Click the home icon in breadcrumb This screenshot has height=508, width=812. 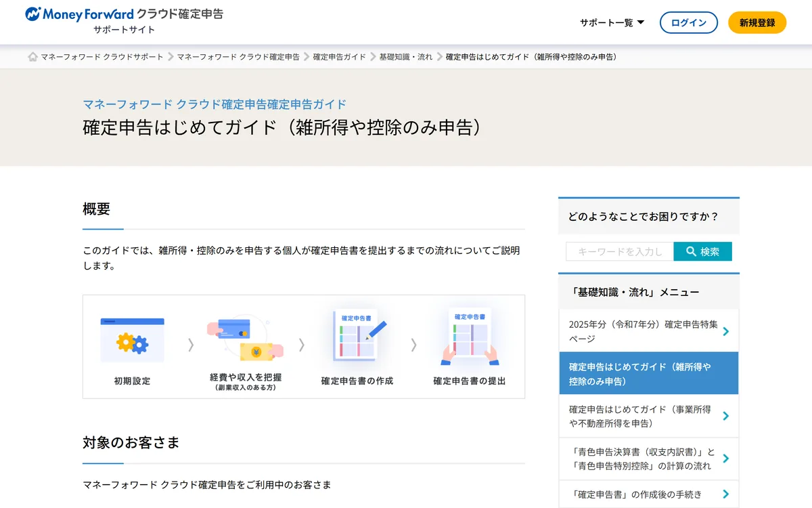tap(32, 57)
